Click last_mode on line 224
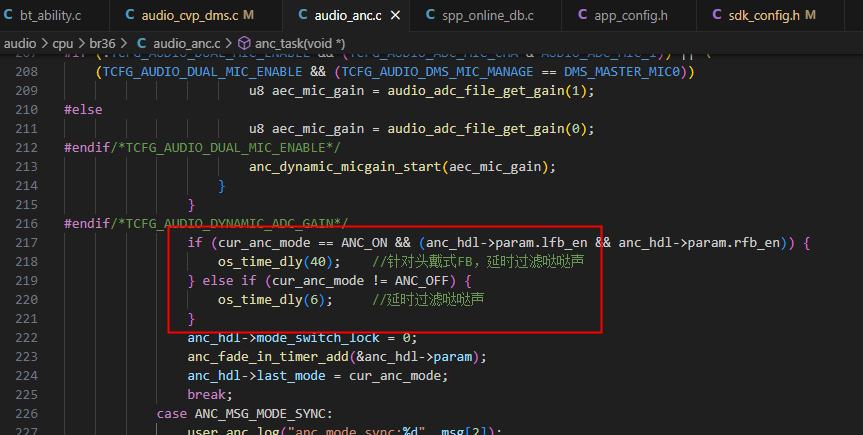 coord(291,376)
